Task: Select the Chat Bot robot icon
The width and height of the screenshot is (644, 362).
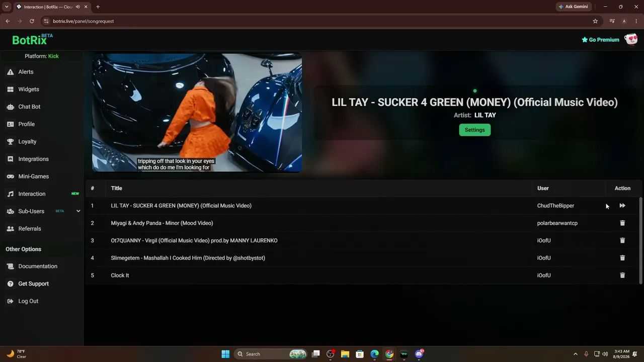Action: [x=10, y=107]
